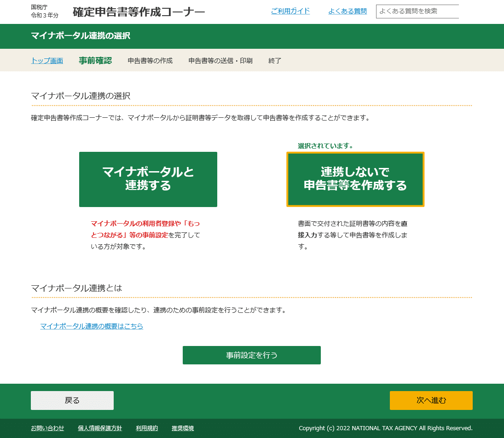Check the 推奨環境 recommended environment page
The width and height of the screenshot is (504, 438).
(x=183, y=428)
